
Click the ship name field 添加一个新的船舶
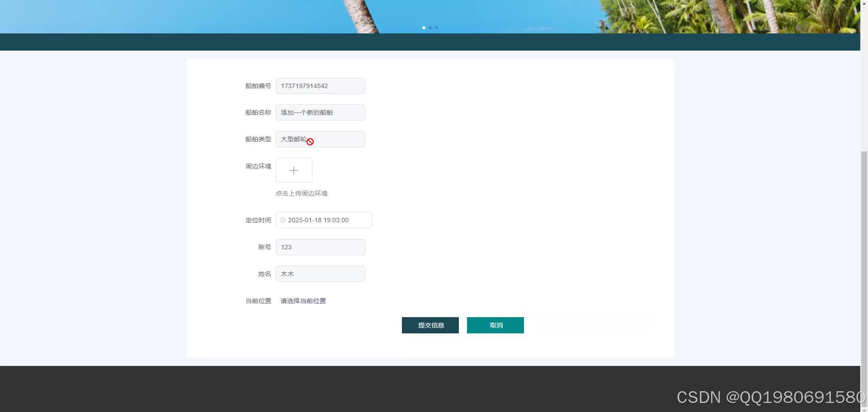(320, 112)
